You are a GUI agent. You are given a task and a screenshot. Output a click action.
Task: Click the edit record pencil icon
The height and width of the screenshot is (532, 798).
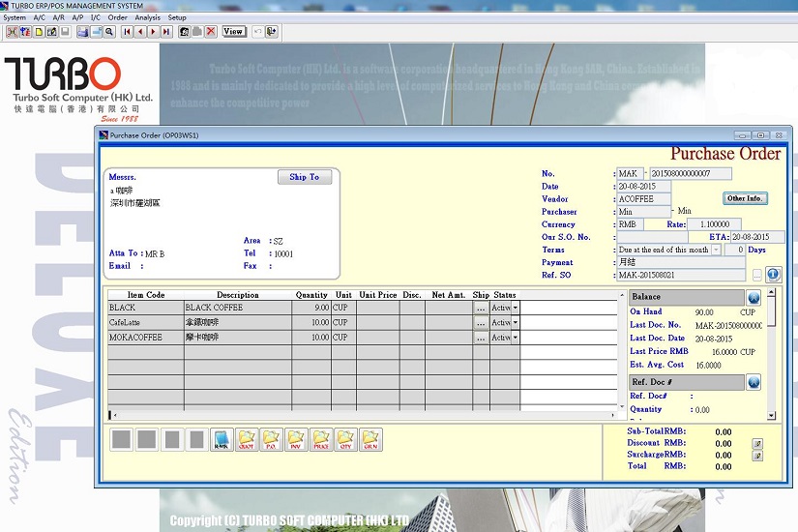pyautogui.click(x=52, y=32)
